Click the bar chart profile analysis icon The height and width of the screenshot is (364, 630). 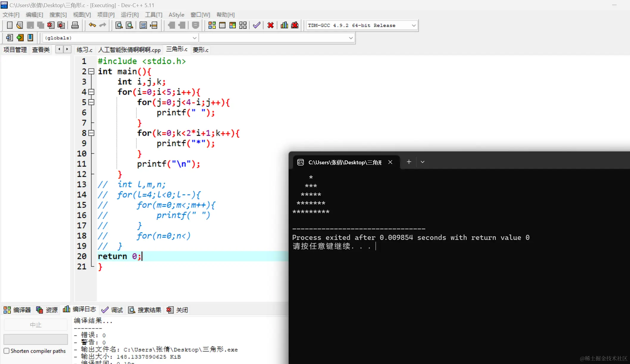284,25
